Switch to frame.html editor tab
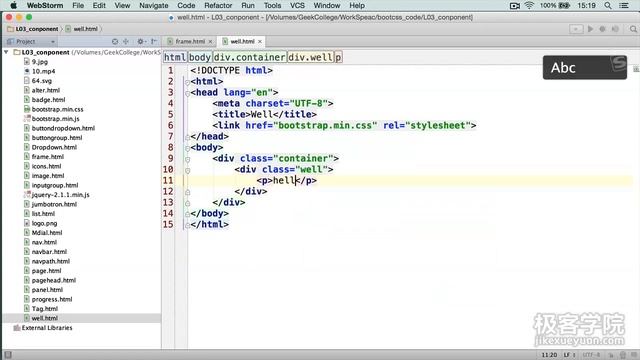 point(190,41)
